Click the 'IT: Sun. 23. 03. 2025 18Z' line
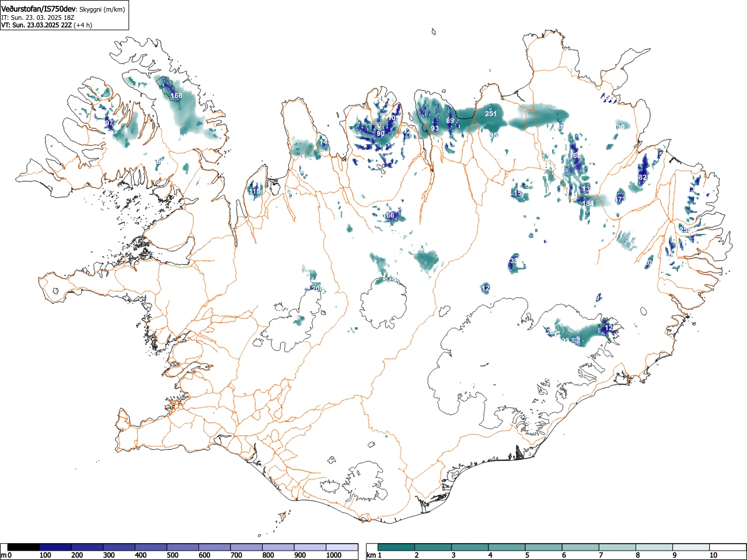This screenshot has height=560, width=747. click(37, 17)
